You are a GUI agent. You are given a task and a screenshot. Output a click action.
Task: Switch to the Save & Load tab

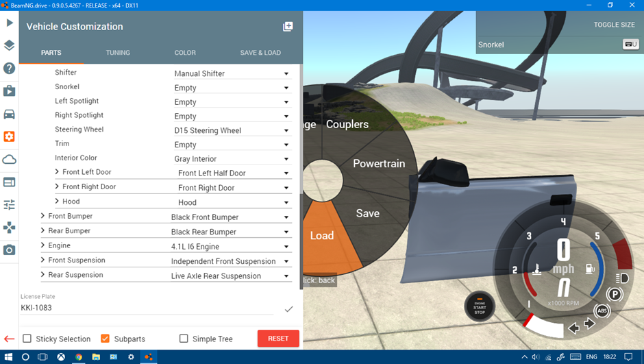pos(260,53)
